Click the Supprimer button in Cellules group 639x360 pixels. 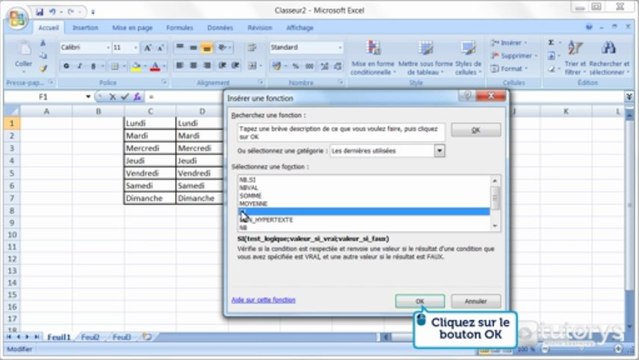(514, 56)
